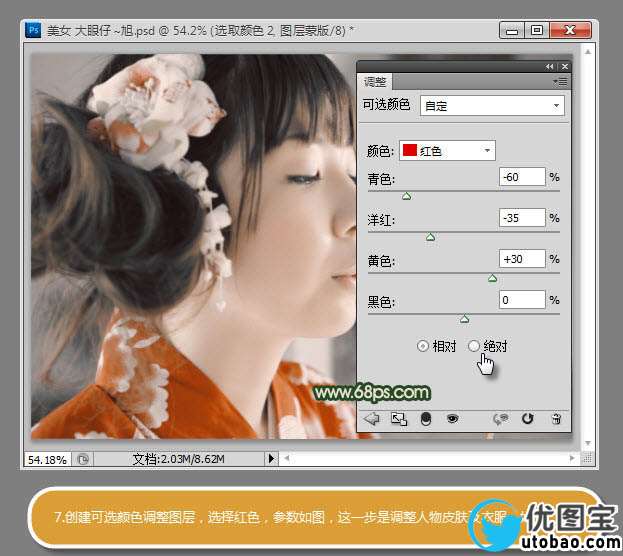623x556 pixels.
Task: Open the Adjustments panel flyout menu
Action: (x=560, y=82)
